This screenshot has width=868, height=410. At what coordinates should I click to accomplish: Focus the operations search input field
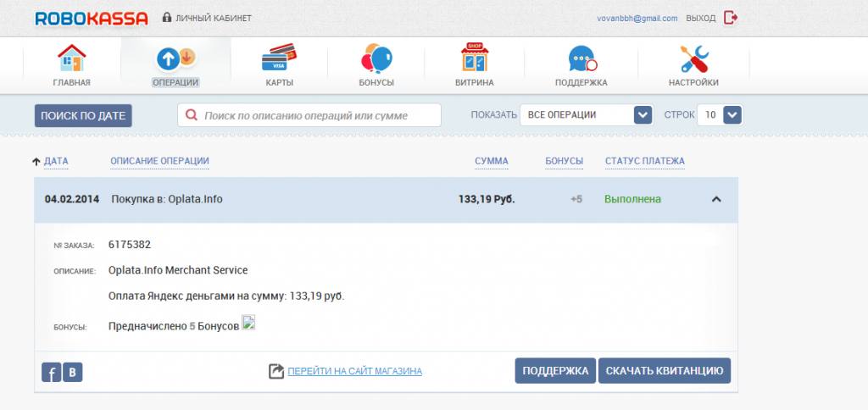(309, 115)
